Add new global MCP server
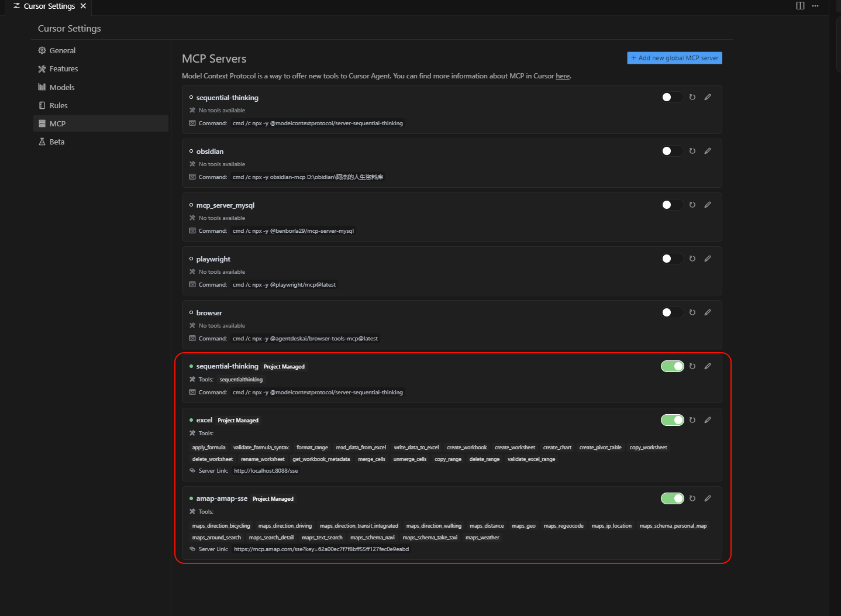This screenshot has height=616, width=841. (x=674, y=58)
